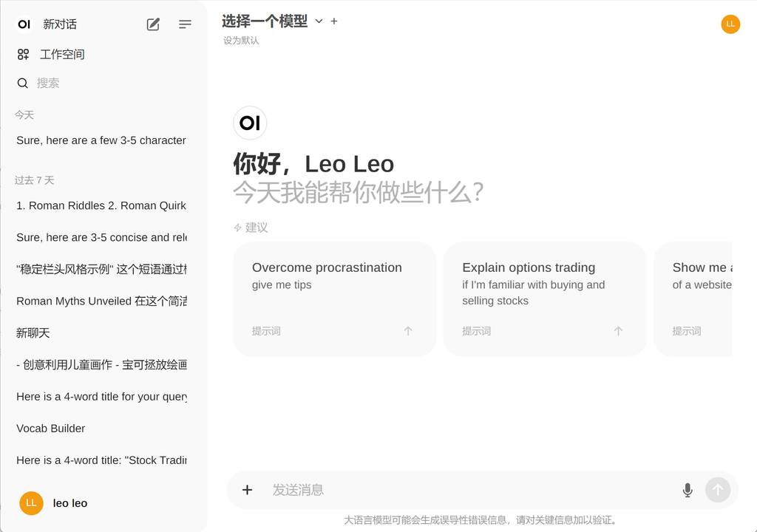
Task: Focus the 发送消息 message input field
Action: point(466,490)
